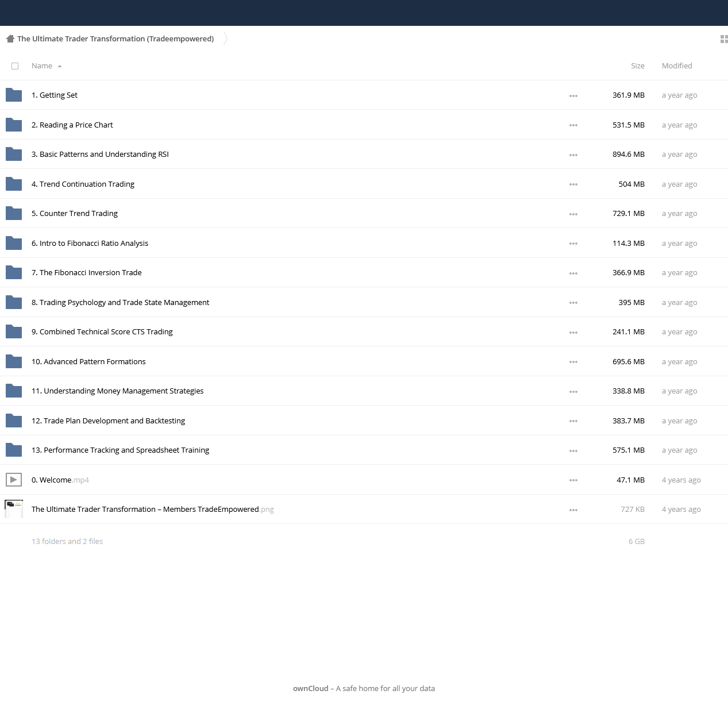
Task: Click the video file icon for 0. Welcome.mp4
Action: coord(14,480)
